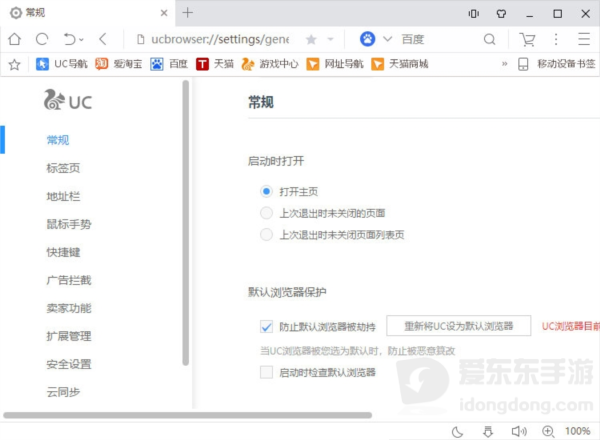Go back with the left arrow

pos(103,39)
